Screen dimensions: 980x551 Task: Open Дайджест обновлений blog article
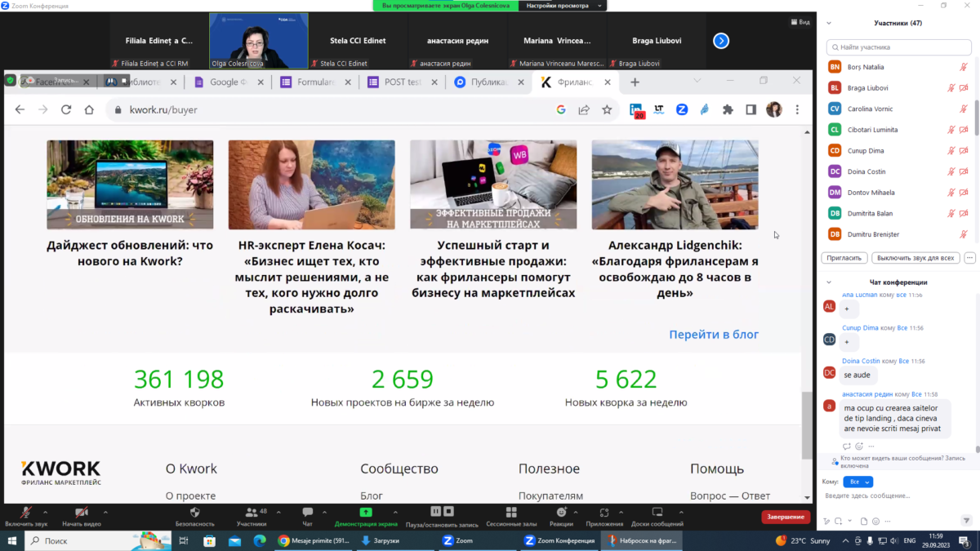coord(129,253)
